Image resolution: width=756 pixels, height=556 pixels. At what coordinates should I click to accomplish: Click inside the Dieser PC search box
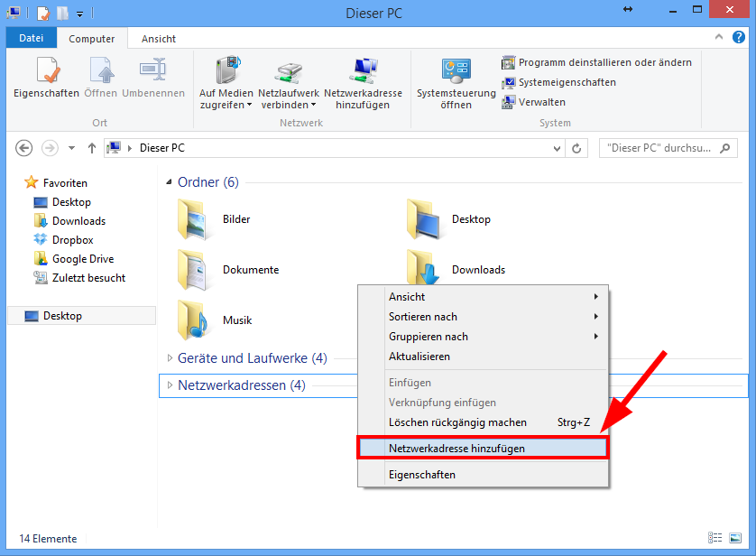[659, 147]
